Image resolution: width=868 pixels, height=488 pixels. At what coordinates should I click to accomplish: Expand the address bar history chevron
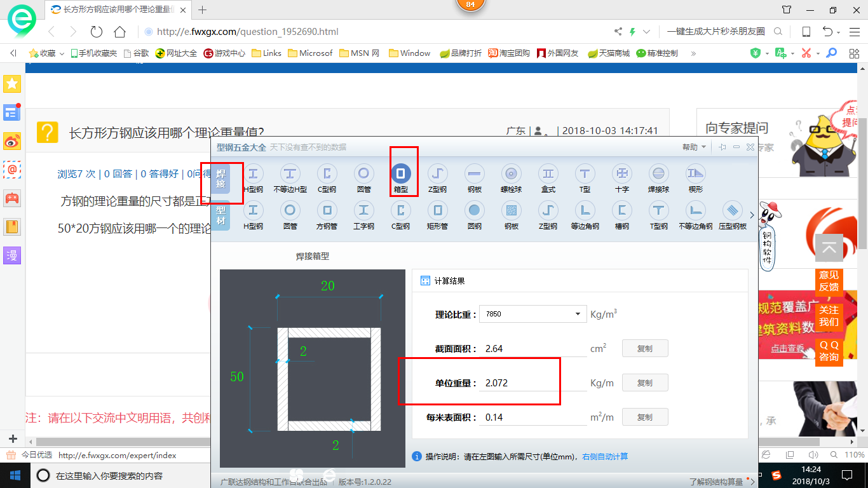pos(646,32)
